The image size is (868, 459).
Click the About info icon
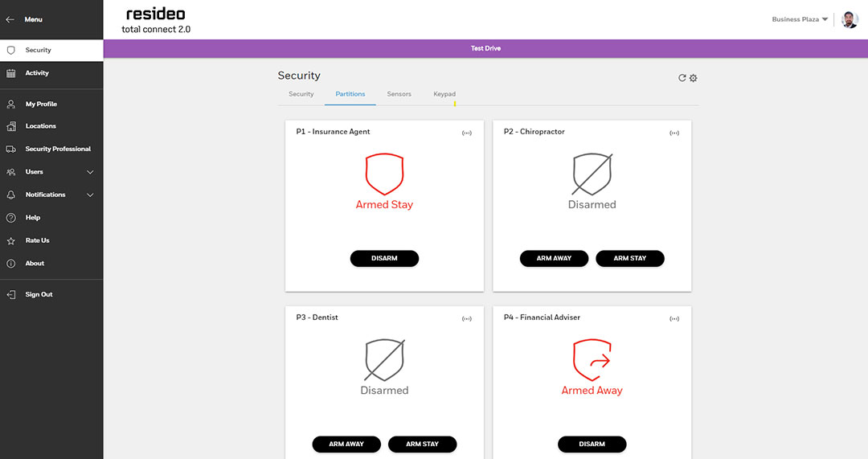tap(10, 264)
